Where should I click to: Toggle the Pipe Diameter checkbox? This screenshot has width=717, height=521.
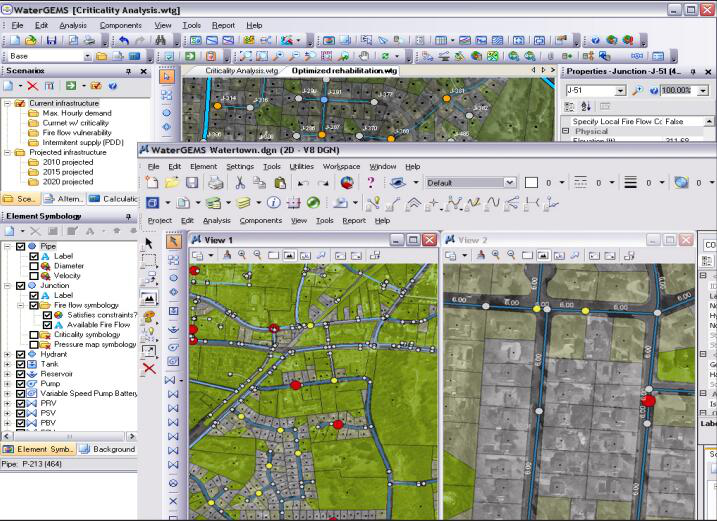click(x=34, y=266)
